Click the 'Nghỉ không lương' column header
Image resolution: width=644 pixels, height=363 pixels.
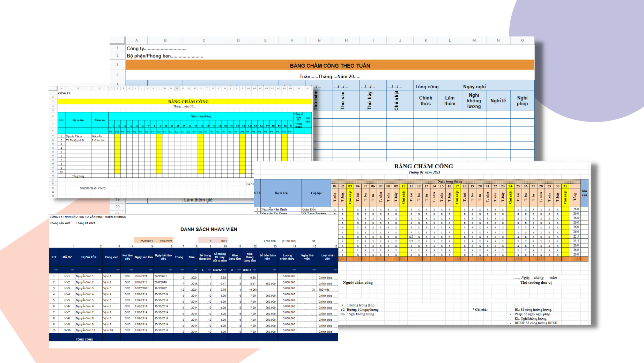474,101
